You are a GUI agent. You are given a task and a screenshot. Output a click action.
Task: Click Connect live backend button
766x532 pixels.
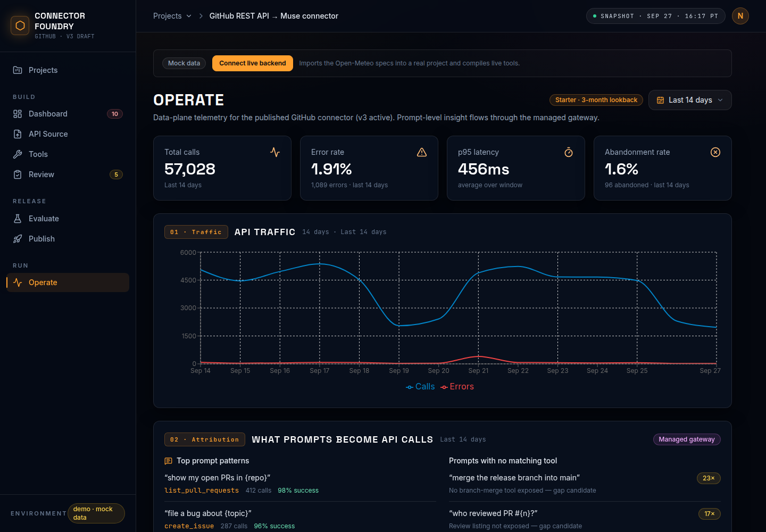[253, 63]
